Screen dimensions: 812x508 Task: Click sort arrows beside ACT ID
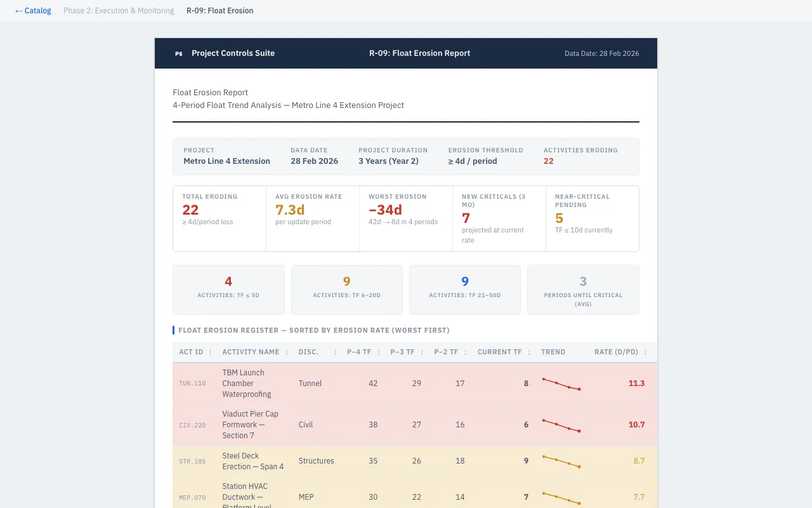click(x=211, y=352)
